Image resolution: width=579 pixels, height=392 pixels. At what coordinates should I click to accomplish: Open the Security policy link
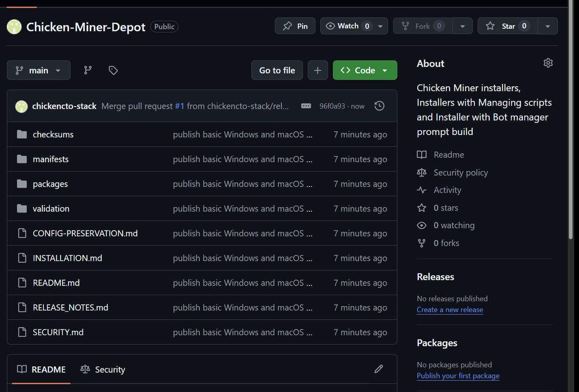(461, 173)
